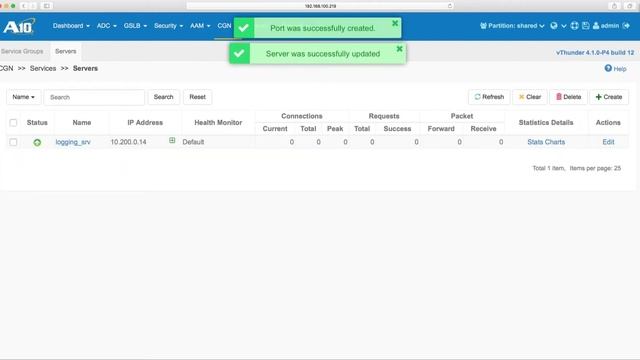
Task: Click the globe language icon
Action: tap(554, 26)
